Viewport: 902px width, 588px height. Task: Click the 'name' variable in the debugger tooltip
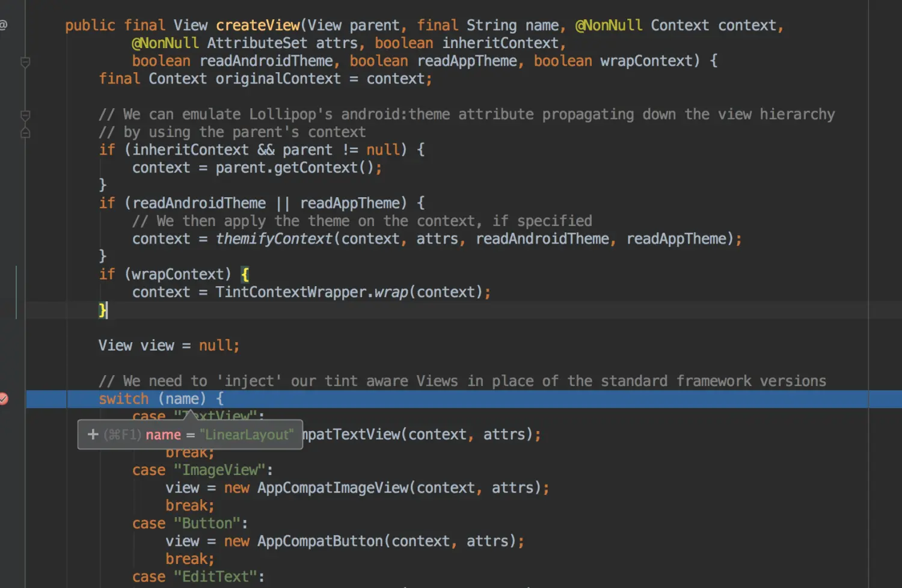click(x=163, y=435)
